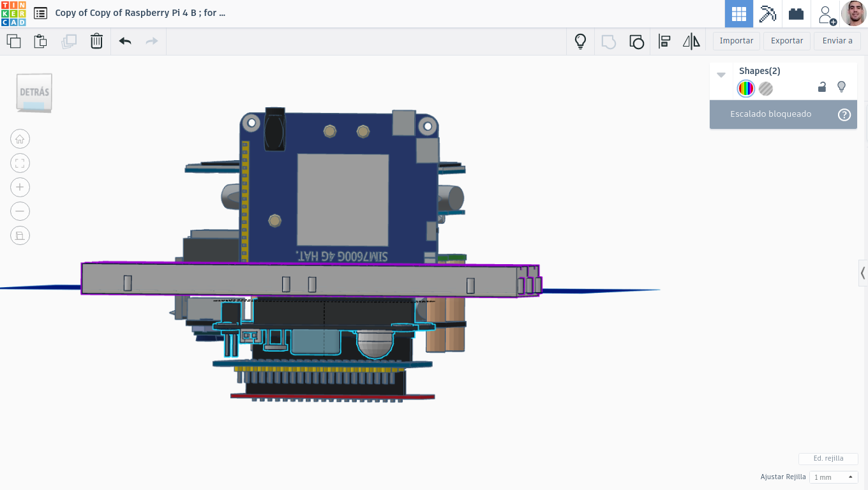This screenshot has height=490, width=868.
Task: Open the Mirror/flip tool
Action: (691, 41)
